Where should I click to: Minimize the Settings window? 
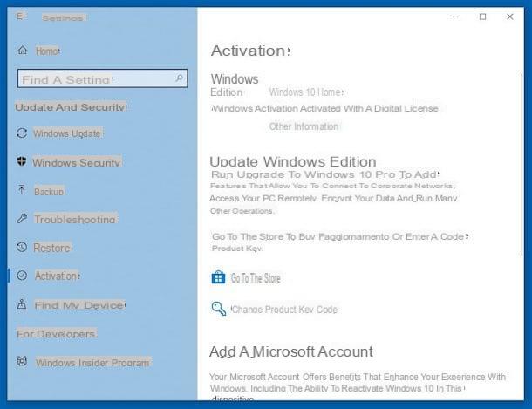[x=455, y=17]
